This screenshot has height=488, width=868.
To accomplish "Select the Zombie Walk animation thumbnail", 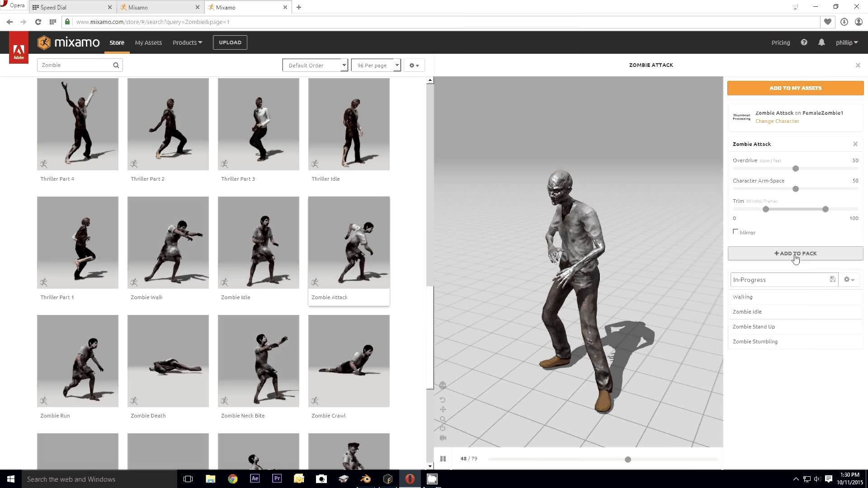I will click(x=168, y=243).
